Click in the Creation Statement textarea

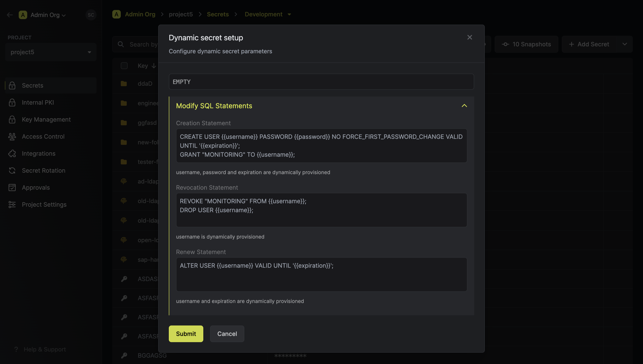(321, 145)
